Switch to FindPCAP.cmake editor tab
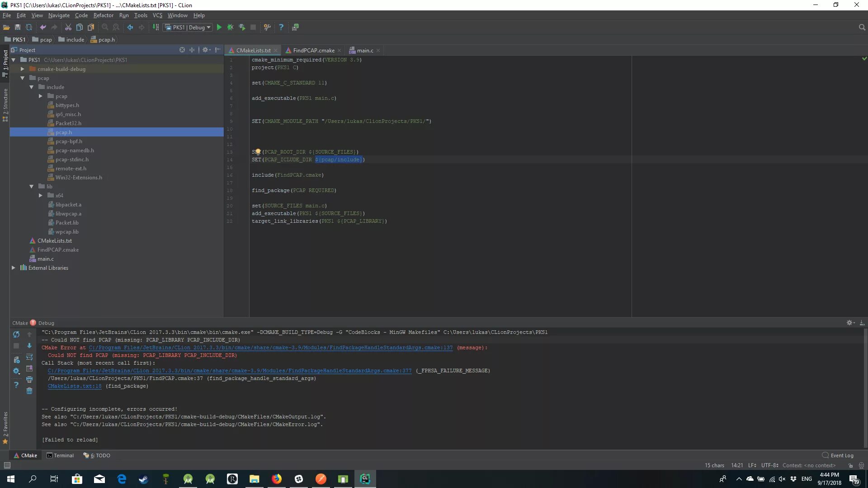Viewport: 868px width, 488px height. point(313,51)
